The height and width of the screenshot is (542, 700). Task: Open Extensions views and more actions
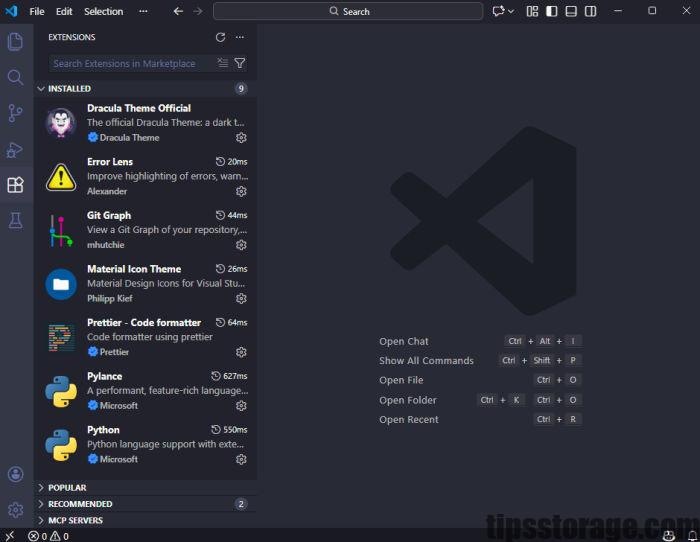tap(240, 37)
